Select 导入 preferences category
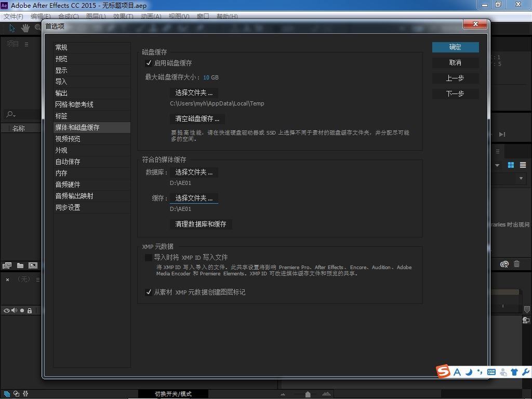This screenshot has height=399, width=532. (91, 82)
